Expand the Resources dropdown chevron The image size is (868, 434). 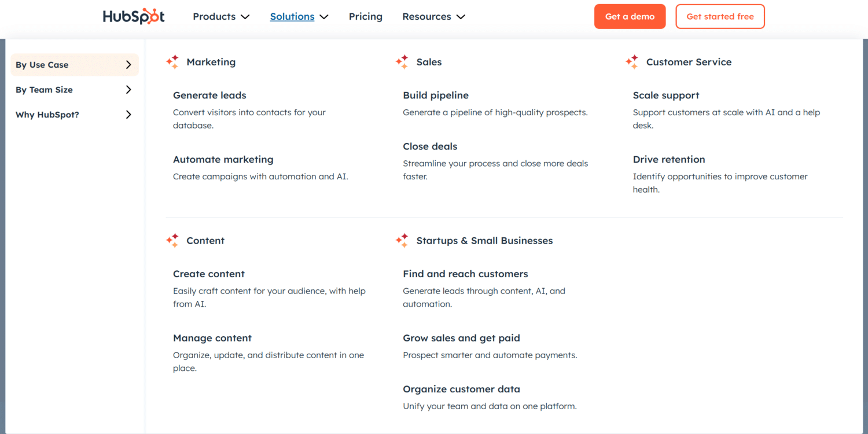point(461,17)
